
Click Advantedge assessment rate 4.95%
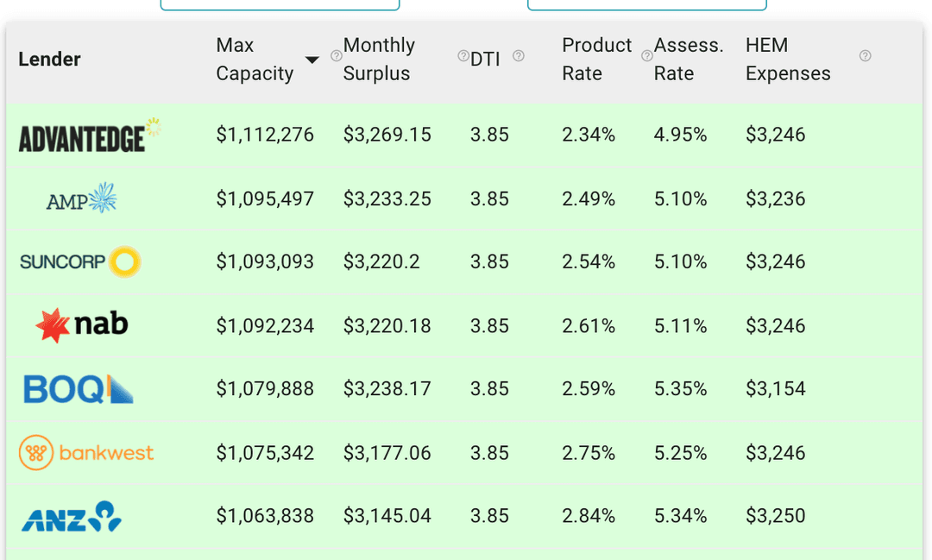(681, 135)
